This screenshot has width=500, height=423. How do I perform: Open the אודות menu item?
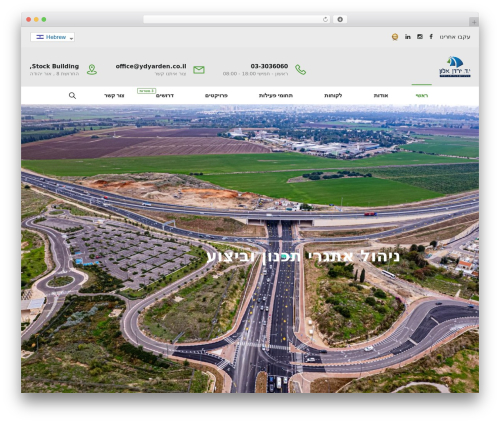(381, 95)
